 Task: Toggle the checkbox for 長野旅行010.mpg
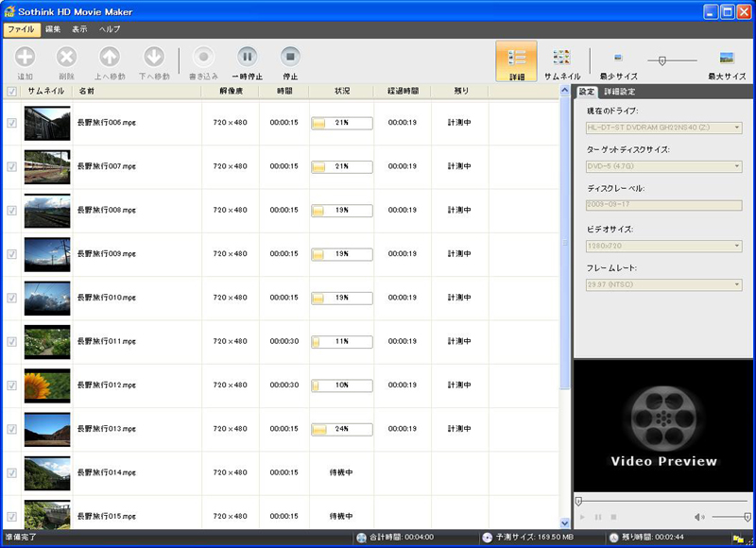point(11,298)
